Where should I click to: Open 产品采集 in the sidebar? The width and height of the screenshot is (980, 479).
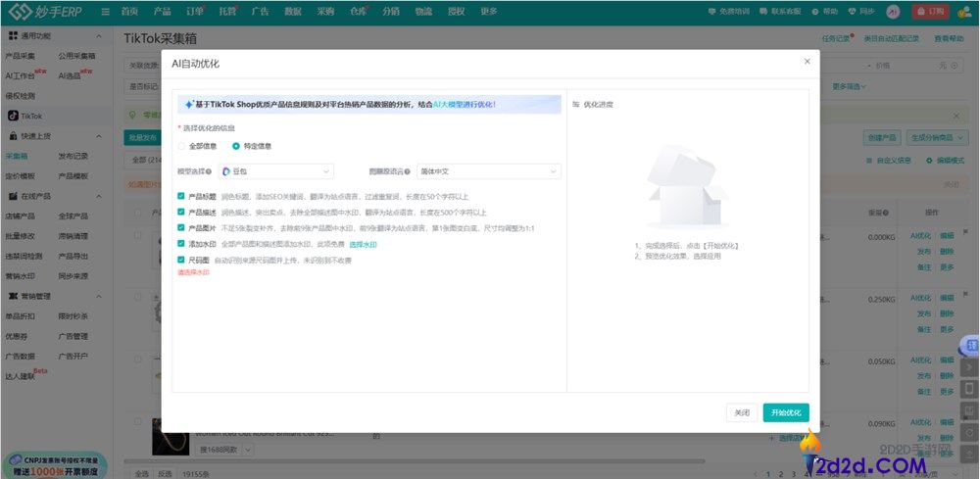pyautogui.click(x=20, y=56)
